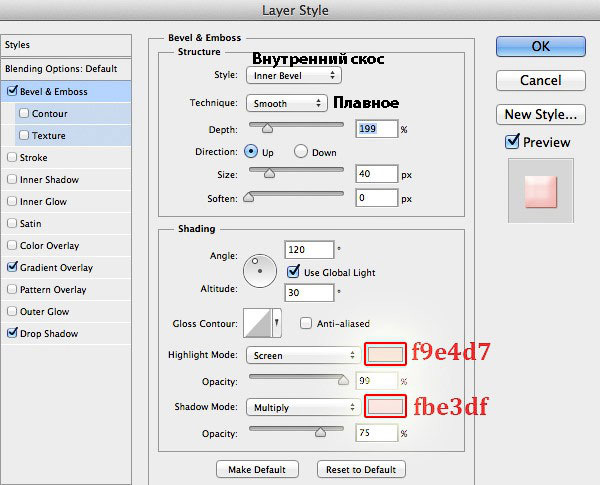600x485 pixels.
Task: Open the Shadow Mode color swatch
Action: pyautogui.click(x=385, y=406)
